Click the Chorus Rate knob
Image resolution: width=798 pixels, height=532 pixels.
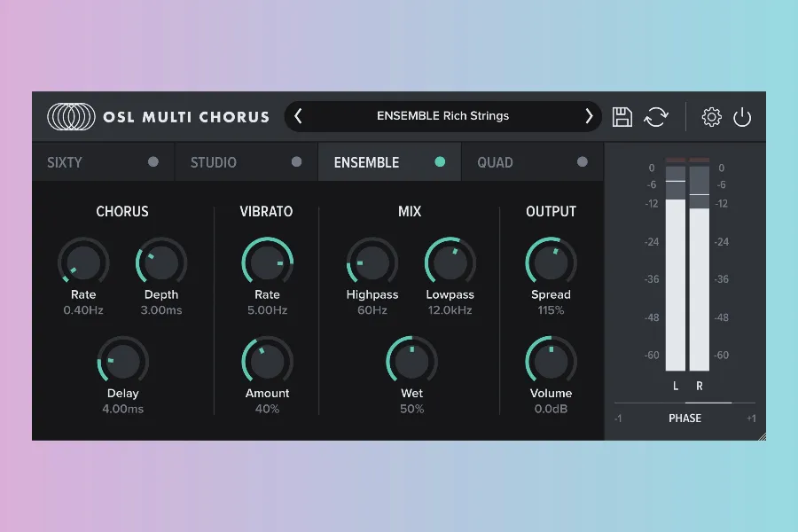(x=83, y=262)
